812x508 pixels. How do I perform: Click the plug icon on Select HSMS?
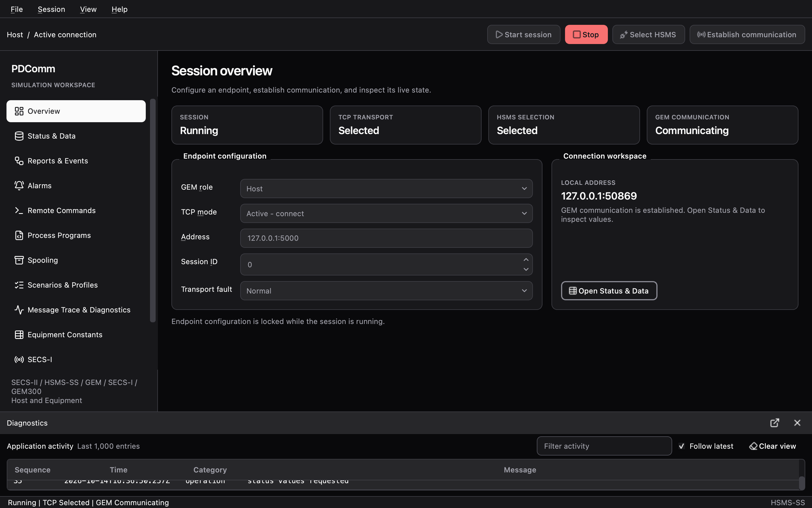pyautogui.click(x=624, y=35)
